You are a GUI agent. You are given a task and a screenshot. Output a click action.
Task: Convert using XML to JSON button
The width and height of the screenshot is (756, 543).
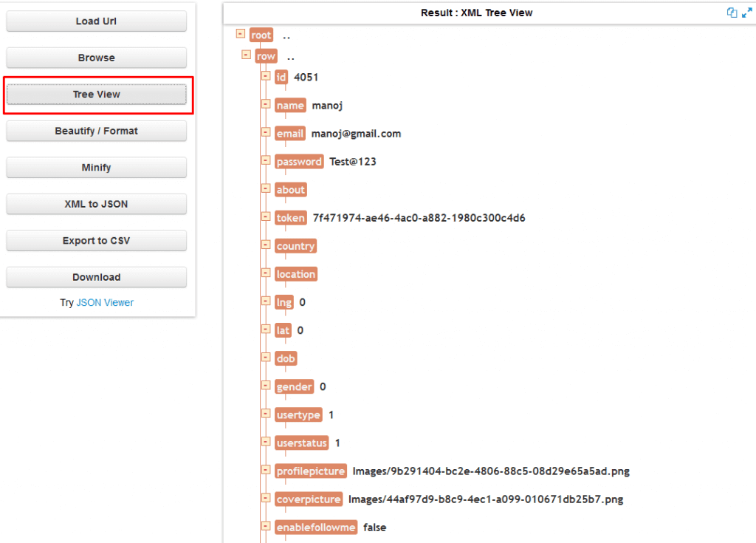(x=97, y=204)
